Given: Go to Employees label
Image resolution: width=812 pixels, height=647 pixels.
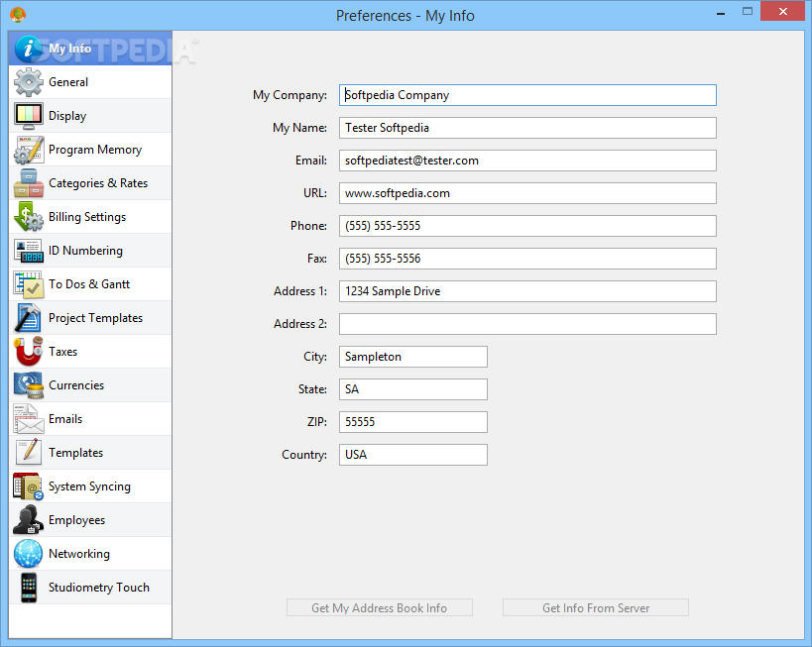Looking at the screenshot, I should 76,520.
